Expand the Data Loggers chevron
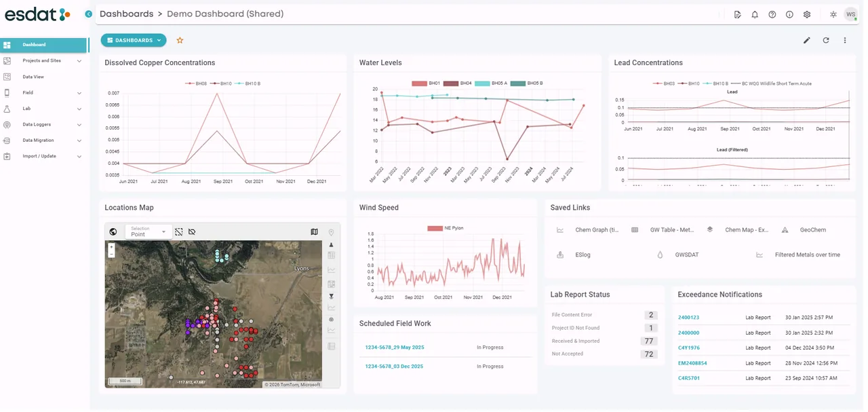 tap(79, 125)
